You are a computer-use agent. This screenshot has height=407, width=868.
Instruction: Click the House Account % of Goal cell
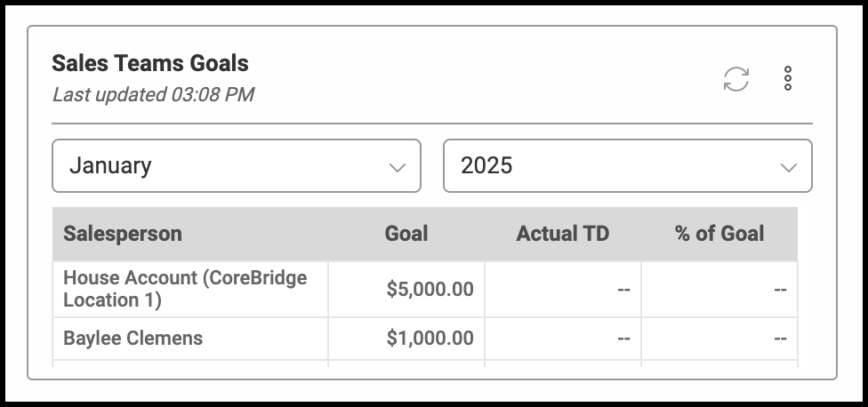(719, 289)
